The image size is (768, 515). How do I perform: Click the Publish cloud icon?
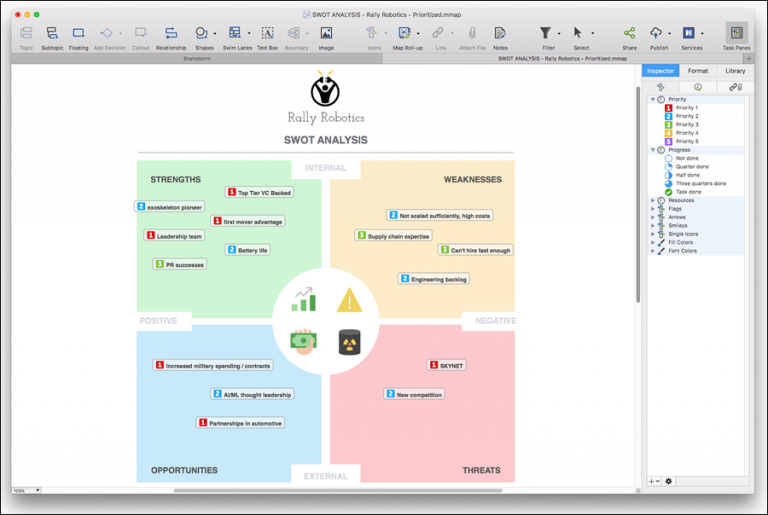[x=656, y=33]
